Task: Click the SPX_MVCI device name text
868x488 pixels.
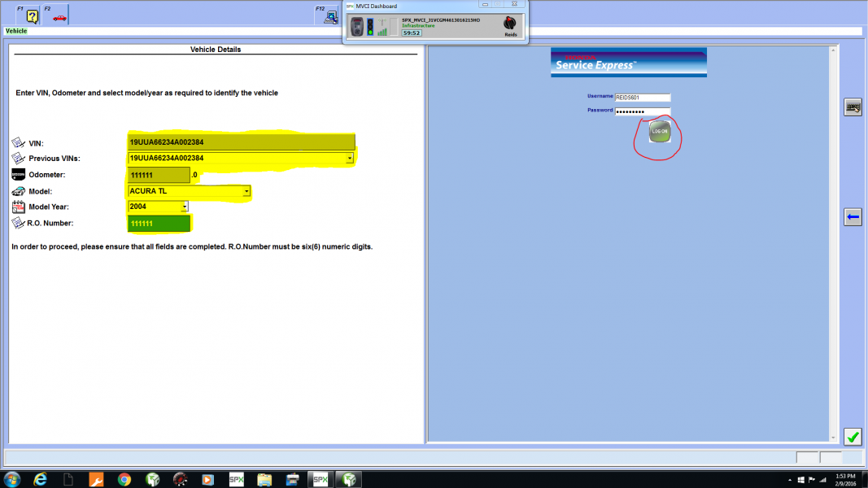Action: [x=441, y=20]
